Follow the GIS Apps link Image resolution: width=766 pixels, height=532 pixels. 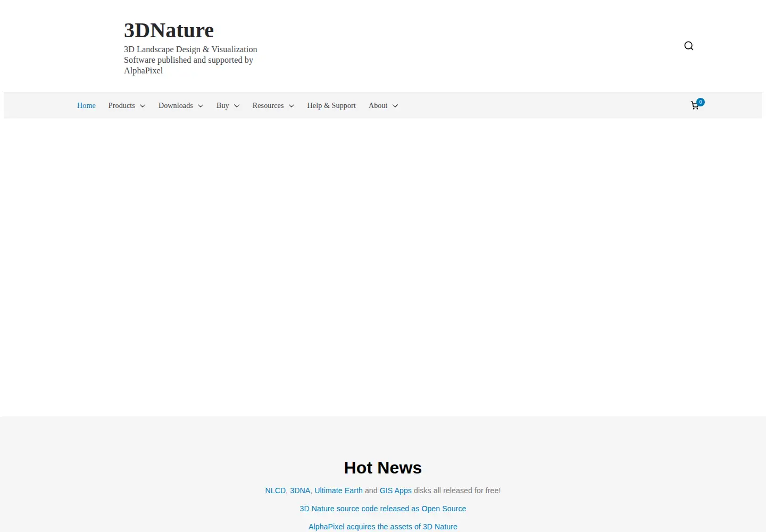[x=395, y=491]
